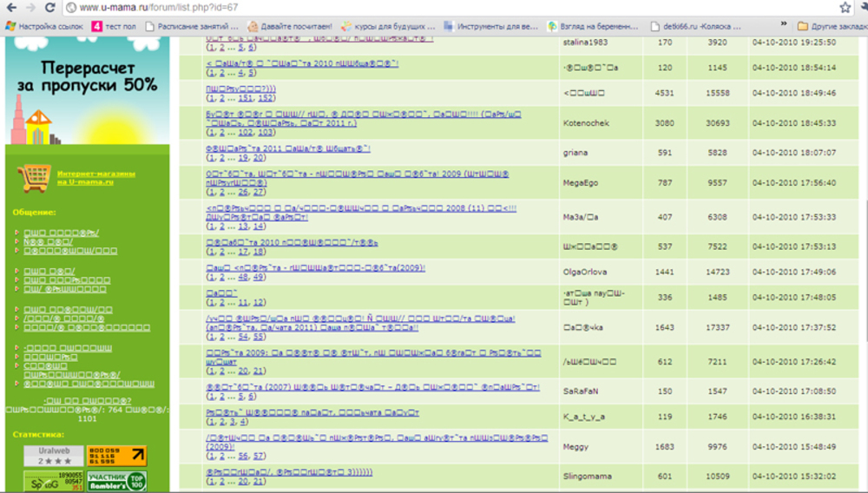Open the 'тест пол' bookmark
Image resolution: width=868 pixels, height=493 pixels.
click(114, 26)
